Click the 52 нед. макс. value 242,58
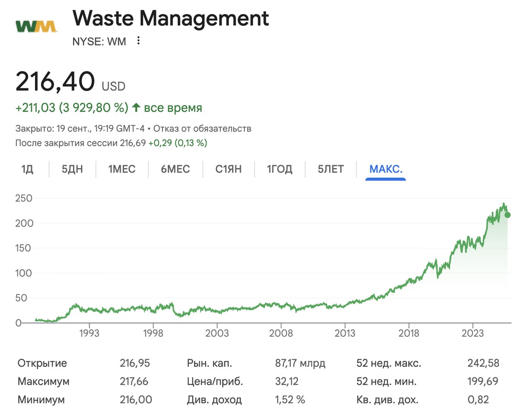Viewport: 519px width, 420px height. point(484,363)
